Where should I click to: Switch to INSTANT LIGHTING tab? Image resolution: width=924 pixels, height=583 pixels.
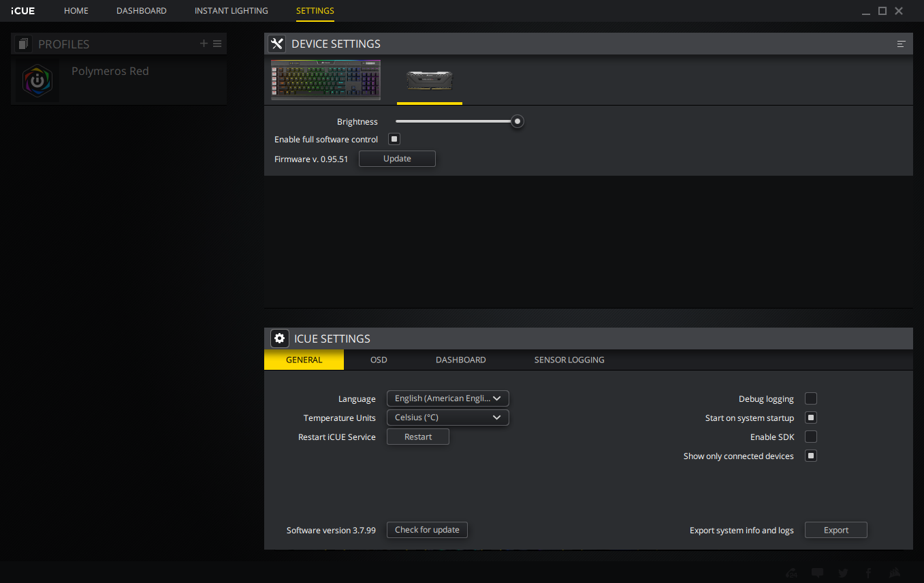tap(232, 11)
